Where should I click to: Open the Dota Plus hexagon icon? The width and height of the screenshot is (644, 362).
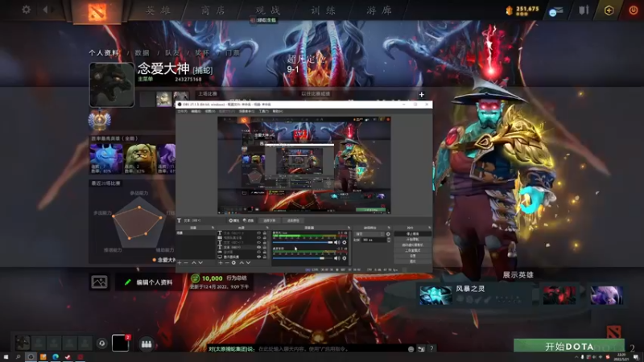(x=609, y=10)
